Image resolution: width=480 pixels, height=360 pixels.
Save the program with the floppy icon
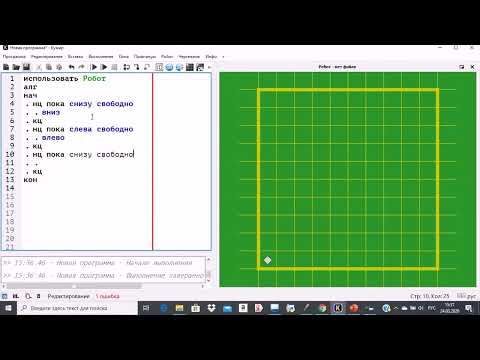pos(26,67)
